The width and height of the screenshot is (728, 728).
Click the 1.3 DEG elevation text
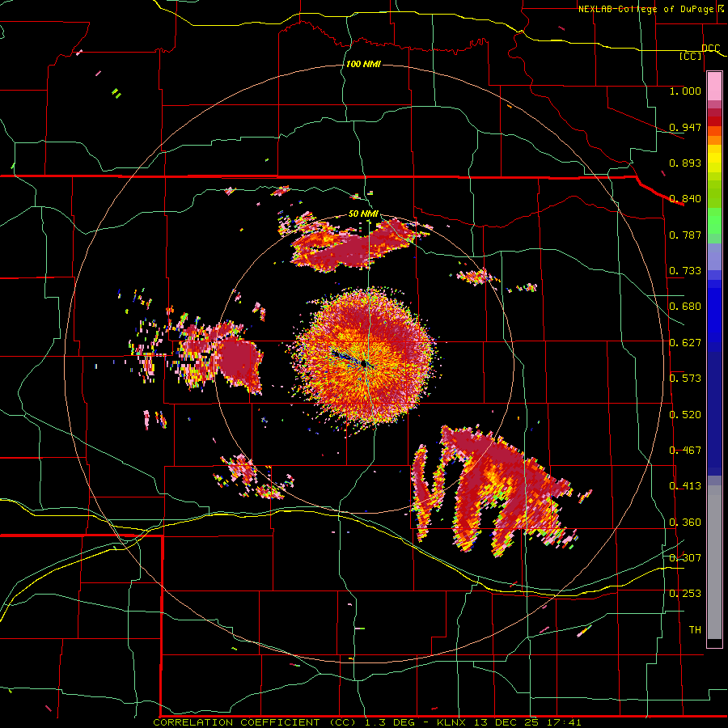pyautogui.click(x=390, y=722)
